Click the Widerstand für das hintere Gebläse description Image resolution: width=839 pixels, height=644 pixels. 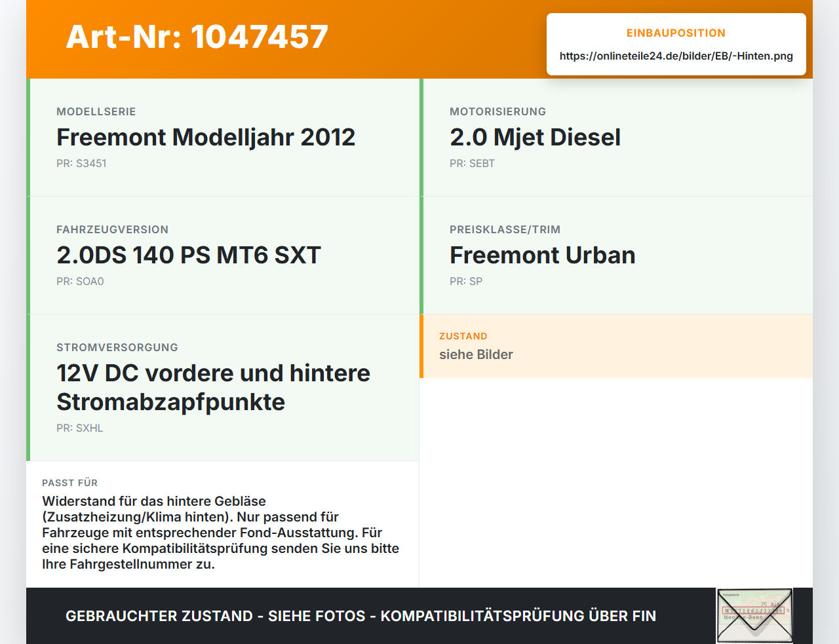pyautogui.click(x=220, y=533)
